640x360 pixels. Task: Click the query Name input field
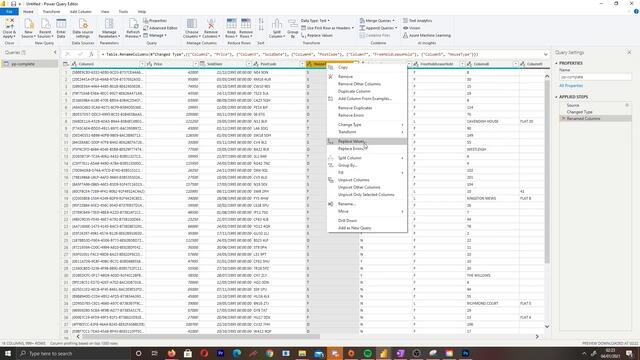[x=595, y=77]
